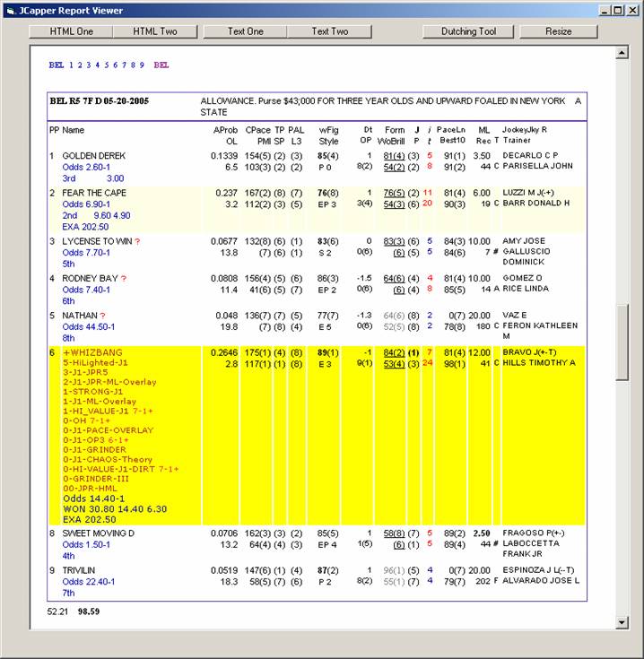The height and width of the screenshot is (659, 644).
Task: Click the scrollbar down arrow
Action: pyautogui.click(x=622, y=622)
